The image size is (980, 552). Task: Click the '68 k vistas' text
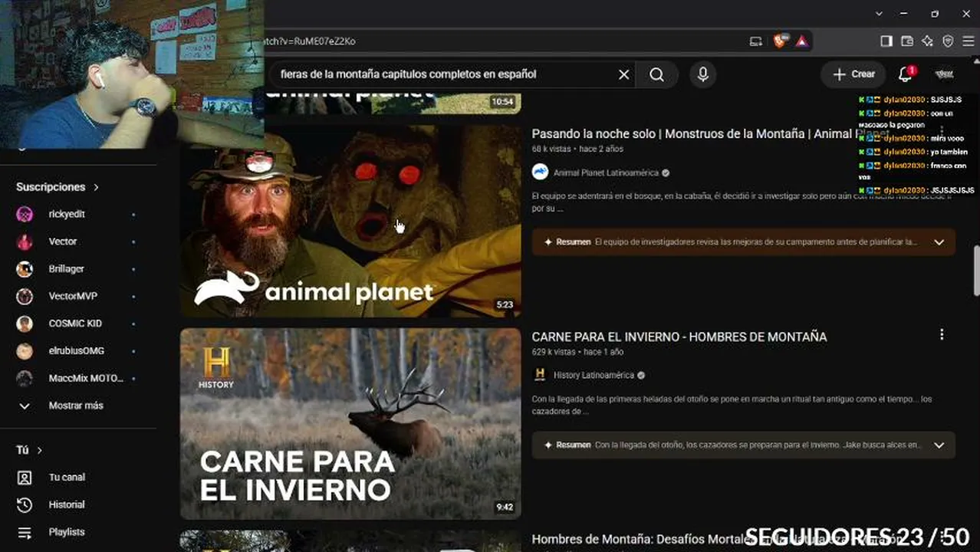click(x=551, y=149)
